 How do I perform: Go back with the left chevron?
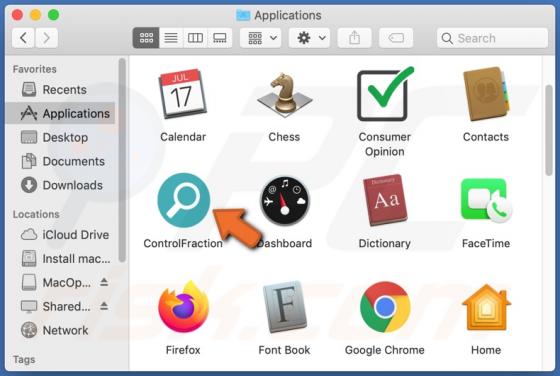point(23,38)
